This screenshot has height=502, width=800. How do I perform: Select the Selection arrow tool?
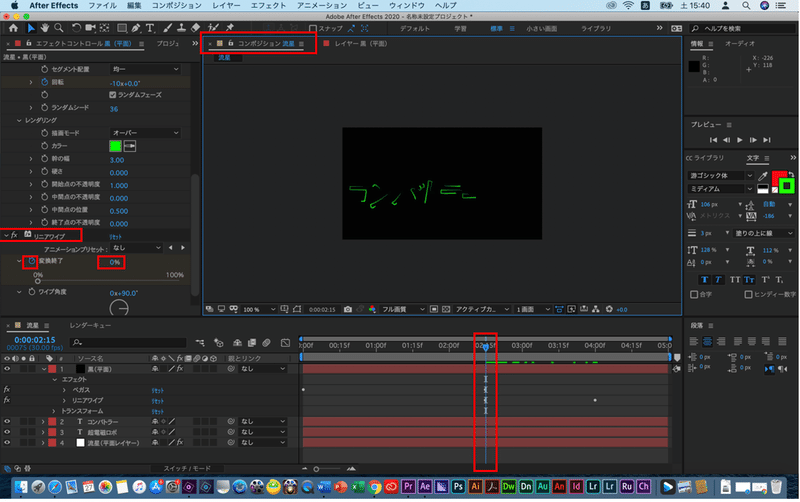click(31, 29)
